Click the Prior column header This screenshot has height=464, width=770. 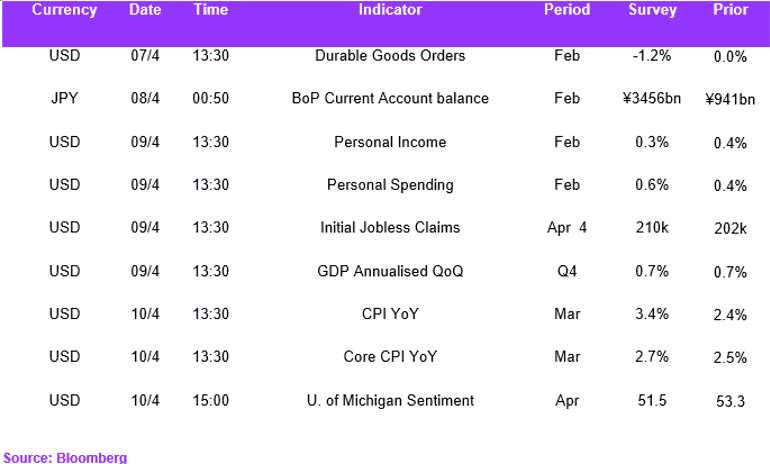[x=730, y=10]
